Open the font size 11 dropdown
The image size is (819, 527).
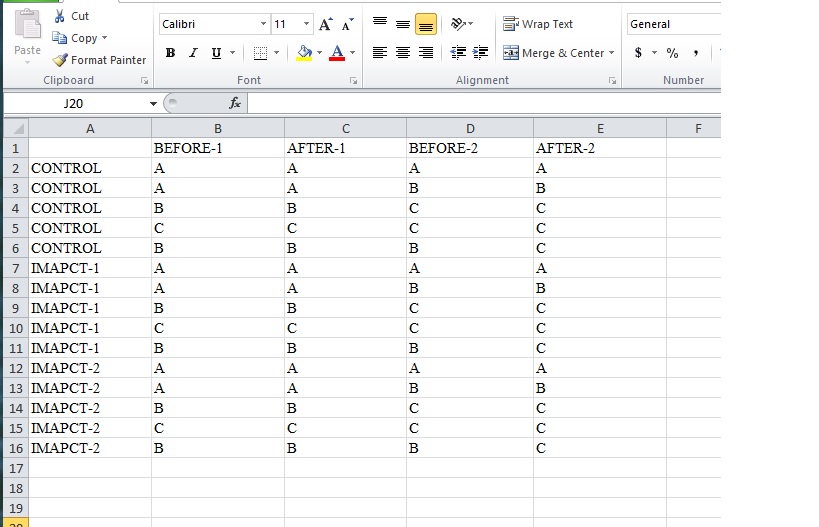pyautogui.click(x=306, y=24)
